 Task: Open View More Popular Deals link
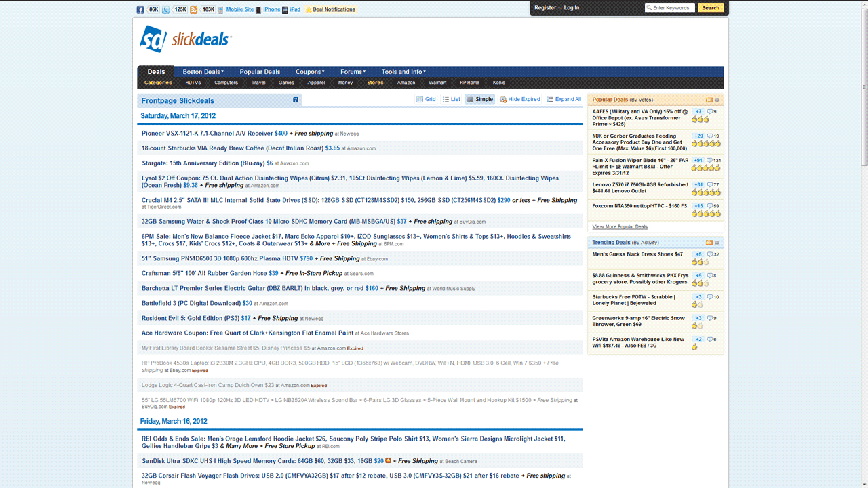point(620,227)
